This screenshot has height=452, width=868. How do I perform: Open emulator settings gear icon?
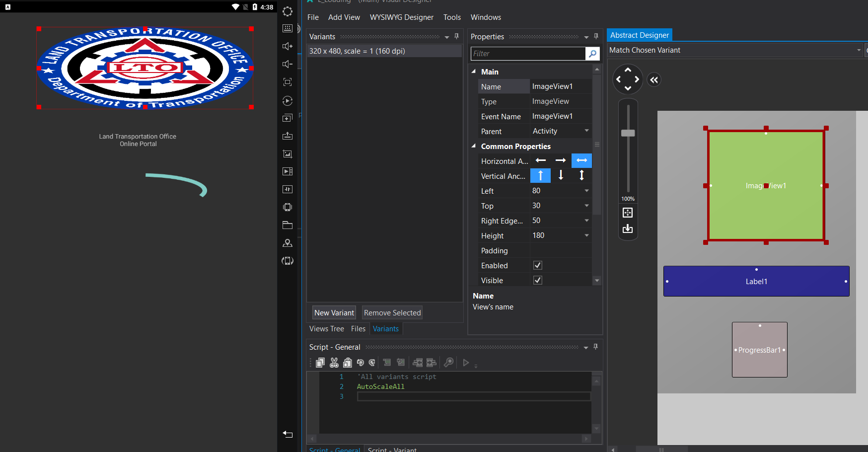288,11
